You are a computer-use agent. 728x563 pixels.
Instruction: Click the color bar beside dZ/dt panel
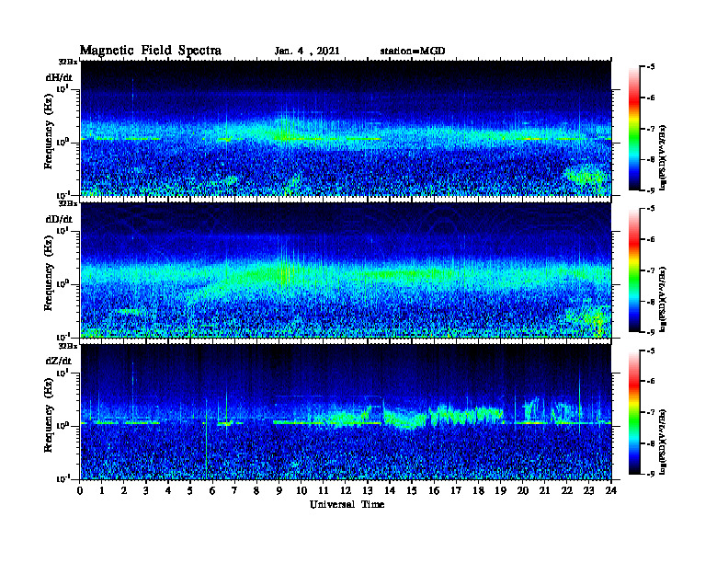[x=634, y=412]
